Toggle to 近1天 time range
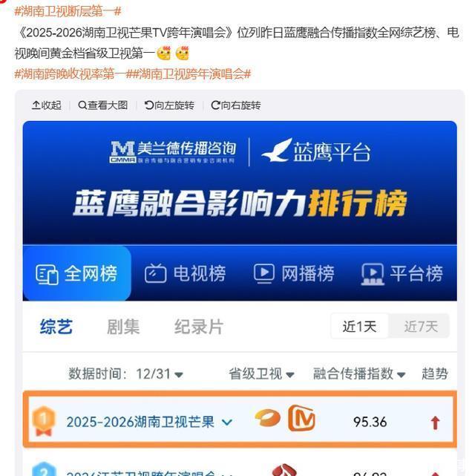The height and width of the screenshot is (476, 475). tap(359, 327)
